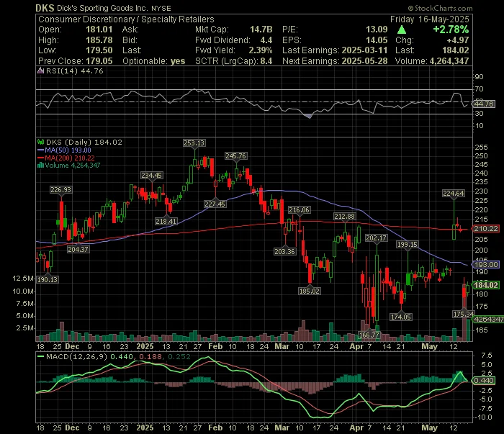Screen dimensions: 504x434
Task: Select the 175.34 low price label
Action: 463,314
